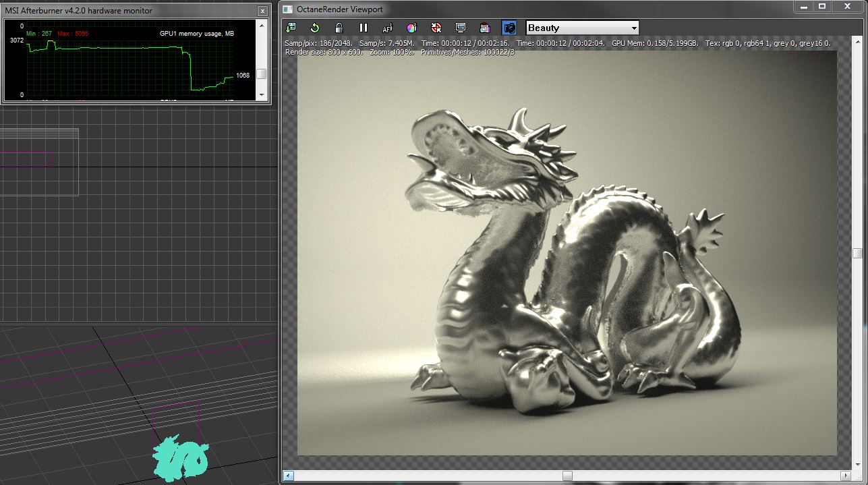Select the white balance color picker icon
Image resolution: width=868 pixels, height=485 pixels.
pyautogui.click(x=412, y=28)
